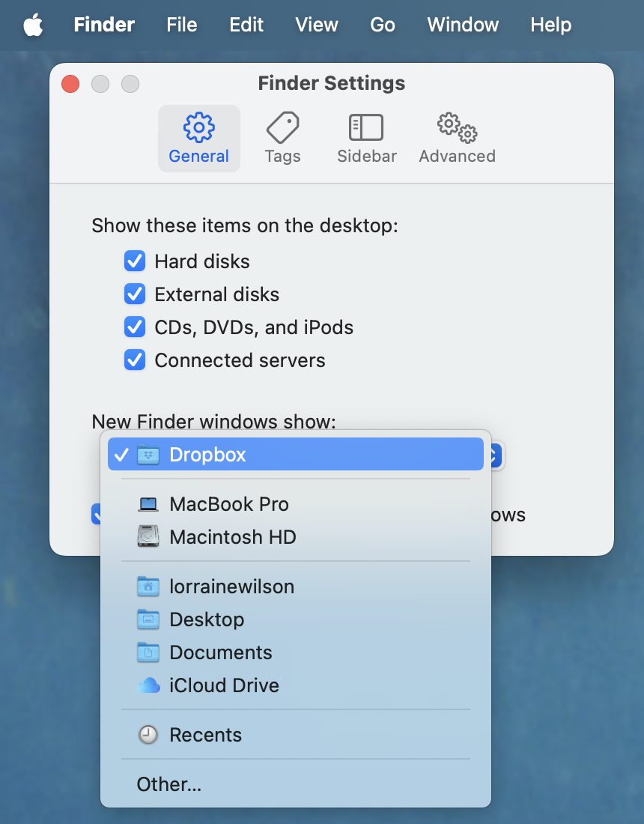Switch to the General settings tab
The height and width of the screenshot is (824, 644).
[199, 139]
